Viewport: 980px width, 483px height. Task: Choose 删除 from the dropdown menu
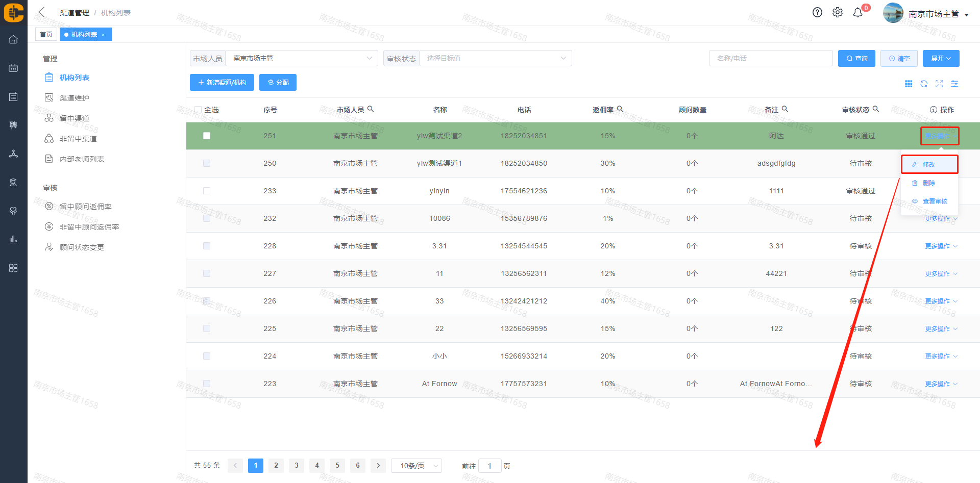929,183
